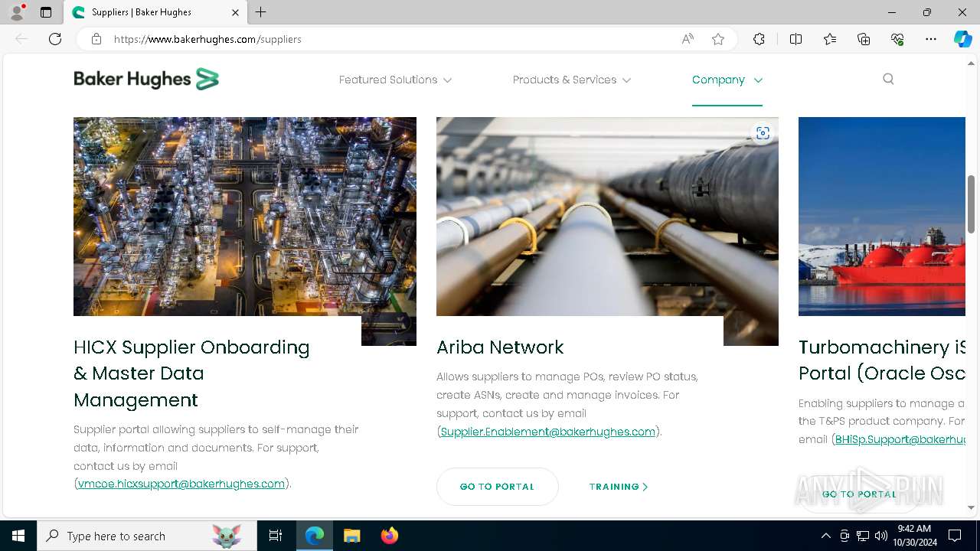980x551 pixels.
Task: View site information lock icon
Action: click(x=96, y=39)
